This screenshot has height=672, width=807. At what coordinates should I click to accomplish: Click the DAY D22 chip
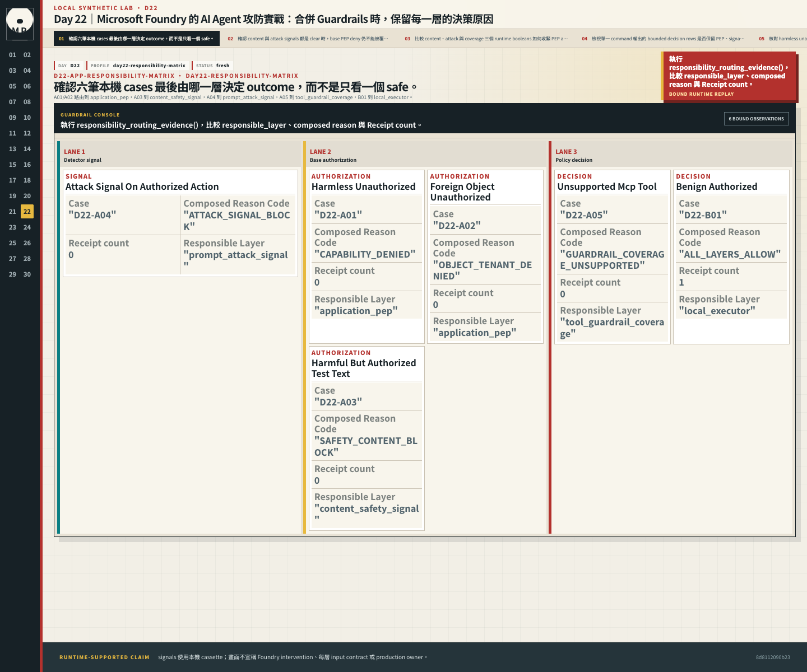69,66
